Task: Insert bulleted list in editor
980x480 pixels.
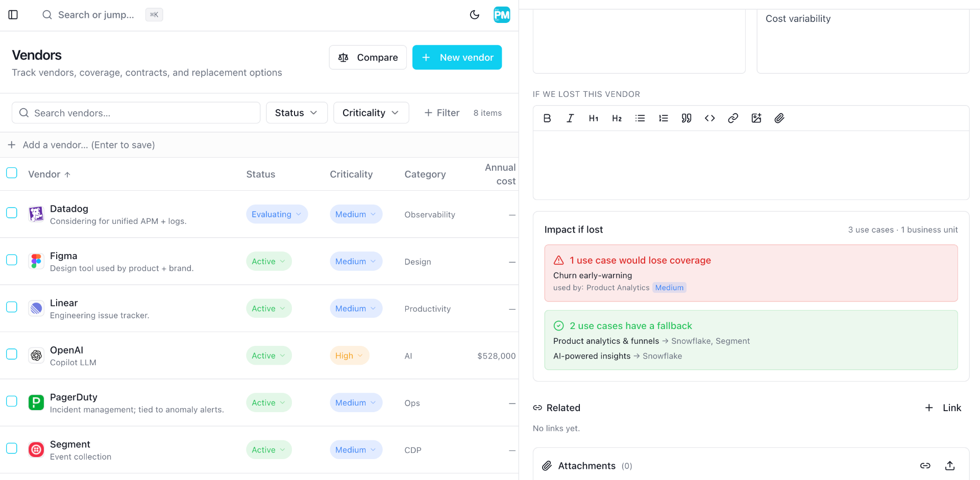Action: click(640, 118)
